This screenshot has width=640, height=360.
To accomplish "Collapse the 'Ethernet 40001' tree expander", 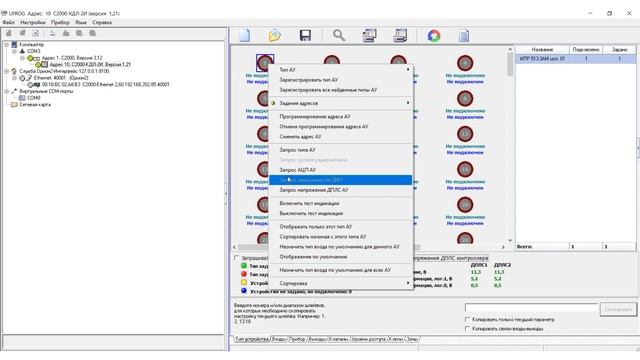I will coord(14,78).
